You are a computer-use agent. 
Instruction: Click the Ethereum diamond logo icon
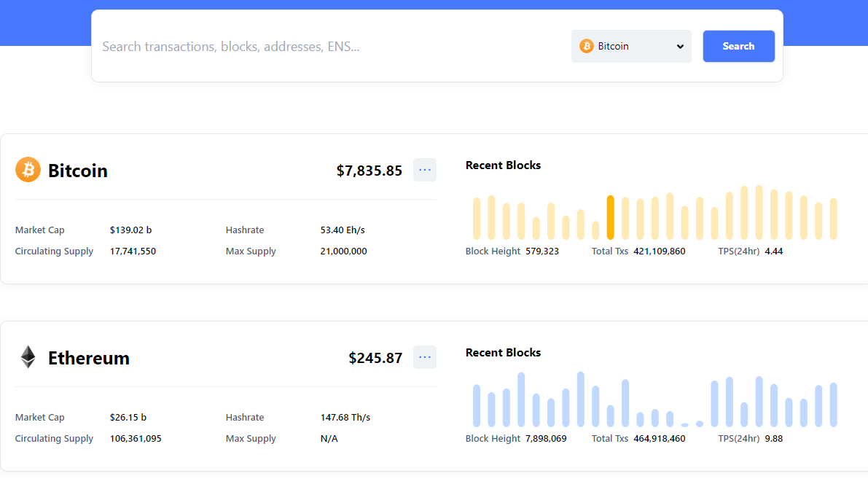coord(28,357)
